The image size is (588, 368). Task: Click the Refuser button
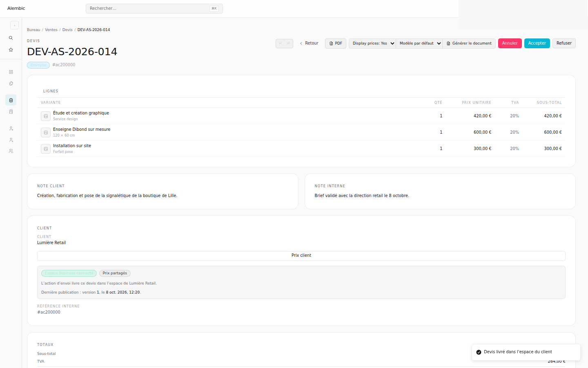click(x=564, y=43)
